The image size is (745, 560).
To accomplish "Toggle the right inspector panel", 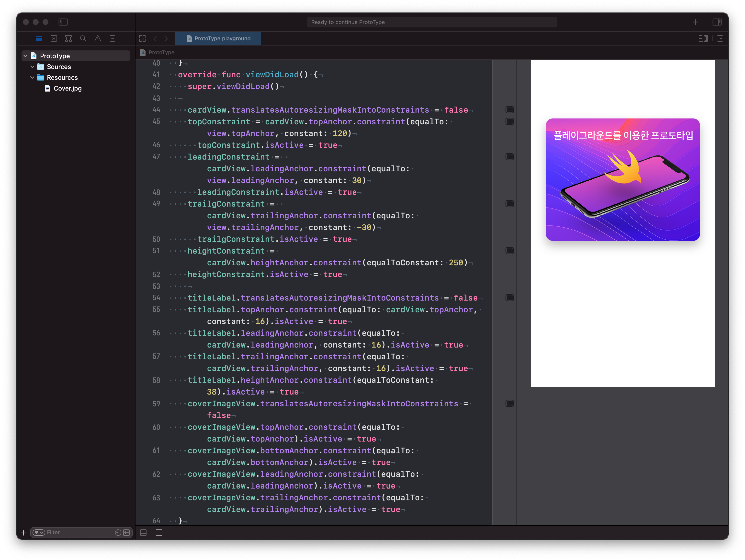I will click(717, 22).
